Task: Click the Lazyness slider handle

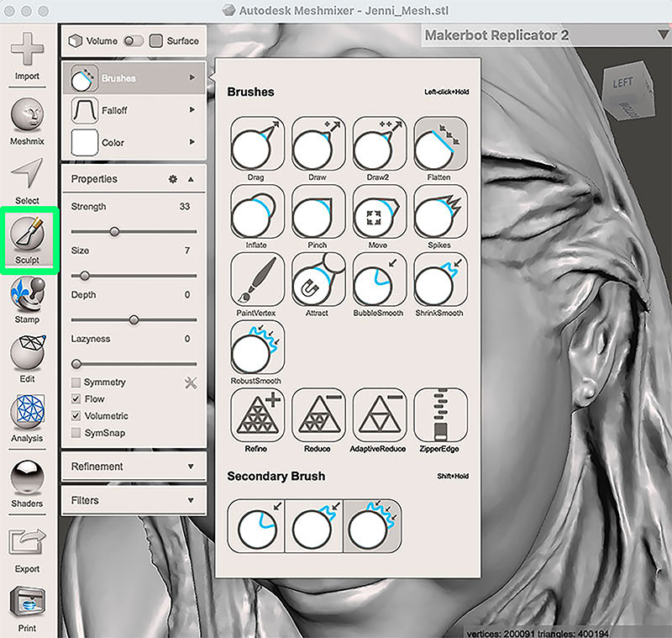Action: click(76, 364)
